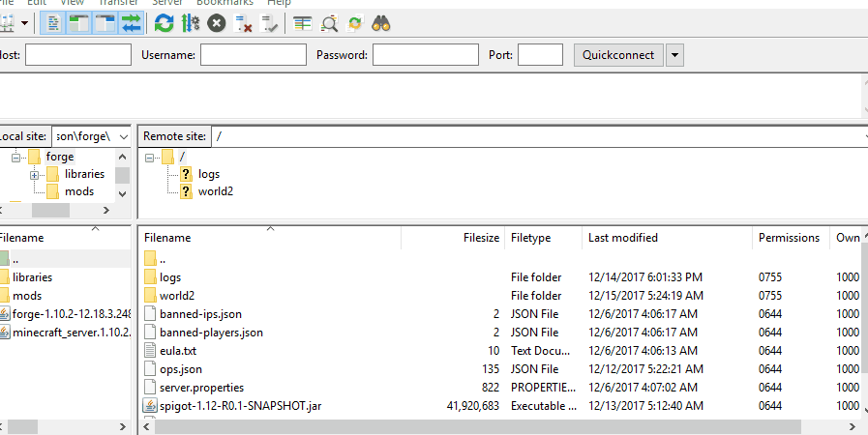
Task: Click the Quickconnect button
Action: pyautogui.click(x=618, y=55)
